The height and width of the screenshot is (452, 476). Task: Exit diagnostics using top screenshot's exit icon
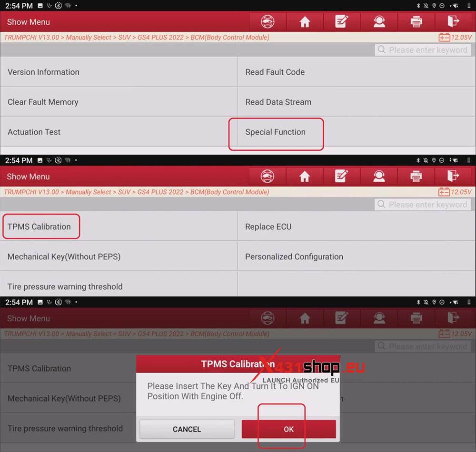[x=454, y=21]
